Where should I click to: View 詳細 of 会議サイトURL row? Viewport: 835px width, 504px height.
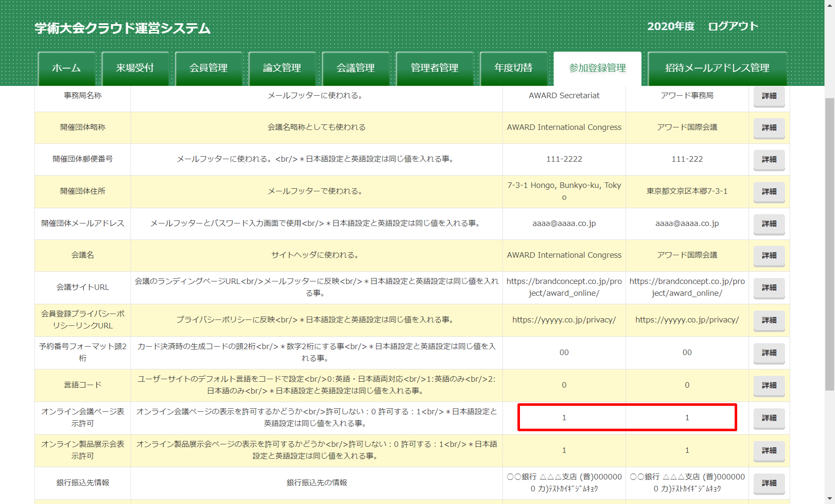tap(769, 288)
